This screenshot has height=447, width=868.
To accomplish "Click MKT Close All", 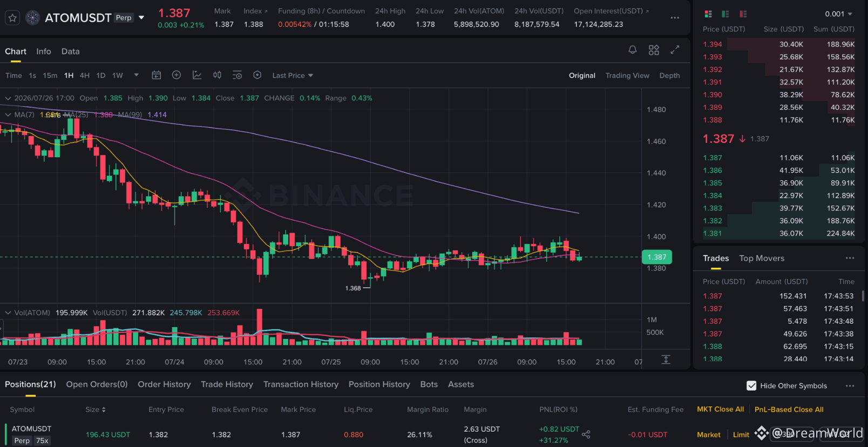I will click(720, 409).
